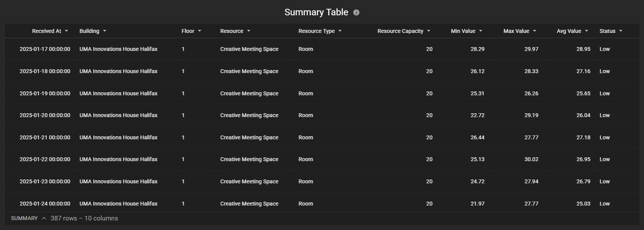This screenshot has height=230, width=644.
Task: Open the Status column menu arrow
Action: point(621,31)
